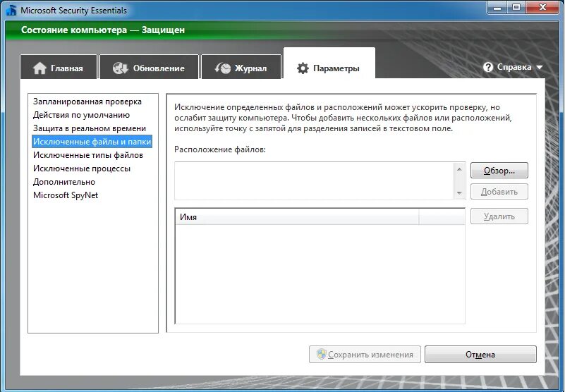This screenshot has height=392, width=565.
Task: Click Сохранить изменения button
Action: 365,354
